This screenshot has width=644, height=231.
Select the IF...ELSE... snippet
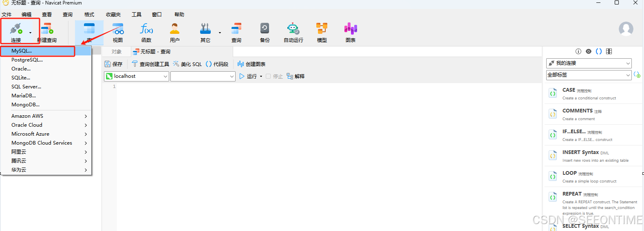point(593,135)
